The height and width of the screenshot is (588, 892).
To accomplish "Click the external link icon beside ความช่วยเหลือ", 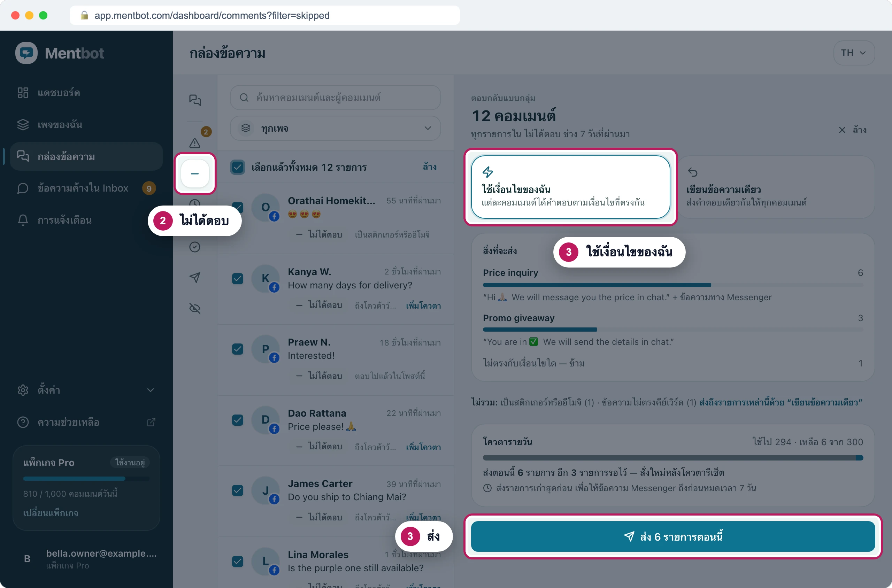I will 151,422.
